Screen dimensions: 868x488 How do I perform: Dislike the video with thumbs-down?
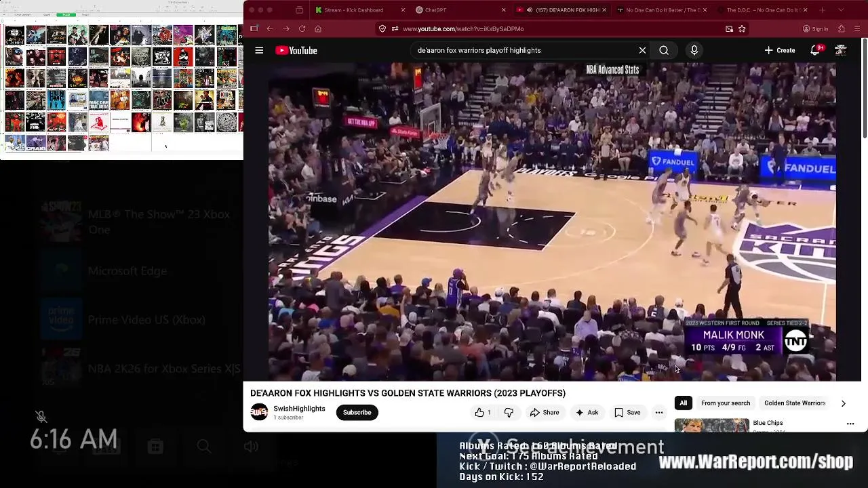(509, 412)
